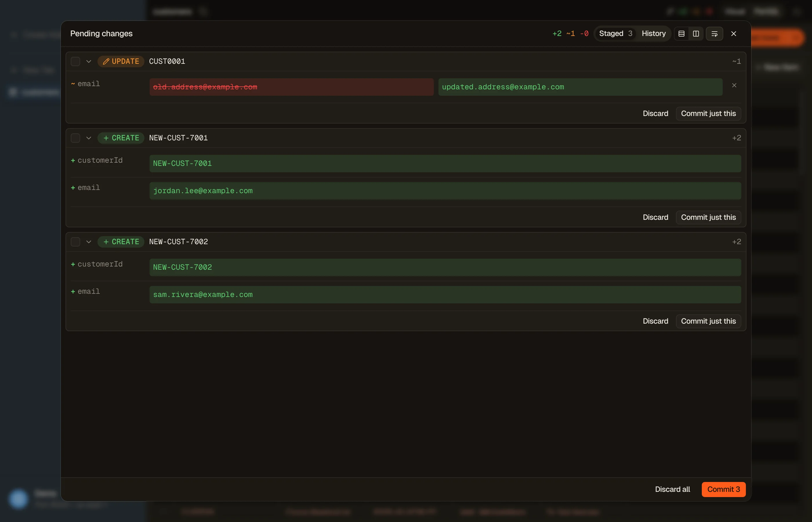Select the NEW-CUST-7001 change checkbox
This screenshot has height=522, width=812.
tap(75, 138)
